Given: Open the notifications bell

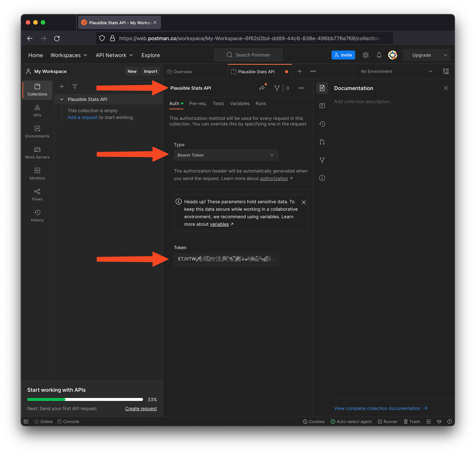Looking at the screenshot, I should [379, 55].
